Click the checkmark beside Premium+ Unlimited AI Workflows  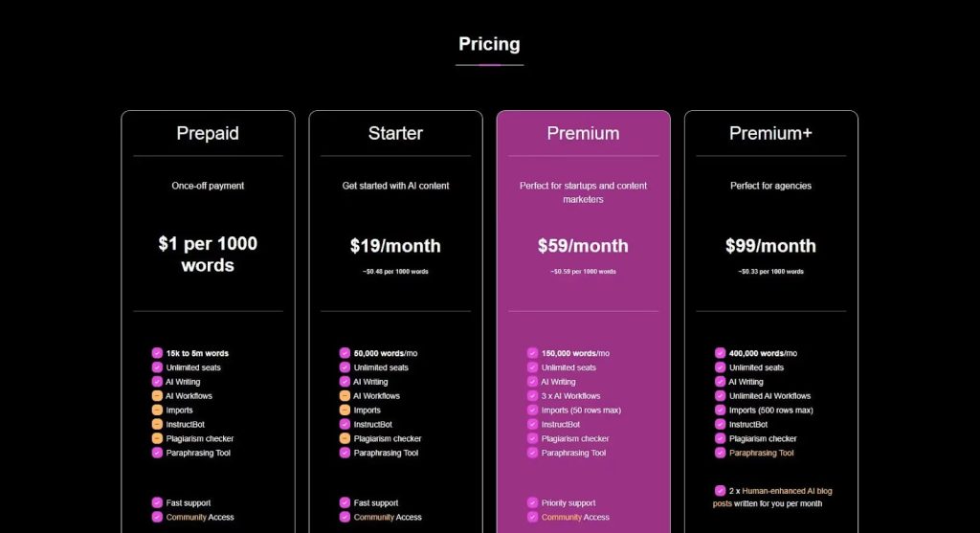coord(720,396)
